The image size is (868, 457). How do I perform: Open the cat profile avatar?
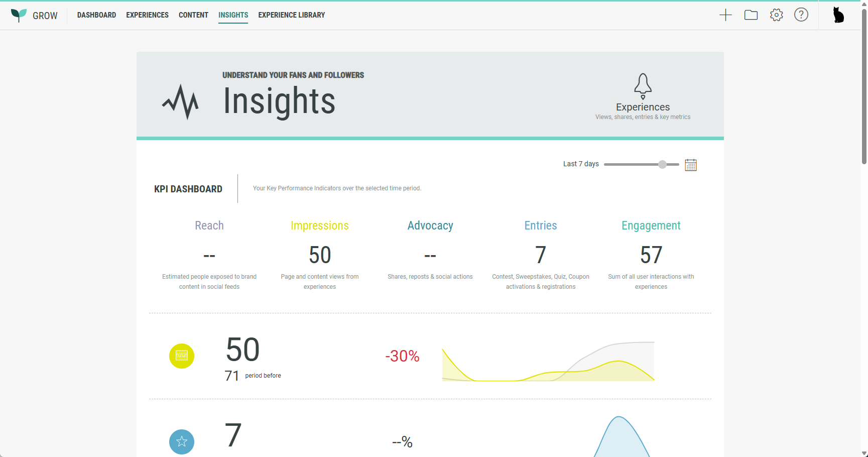838,15
